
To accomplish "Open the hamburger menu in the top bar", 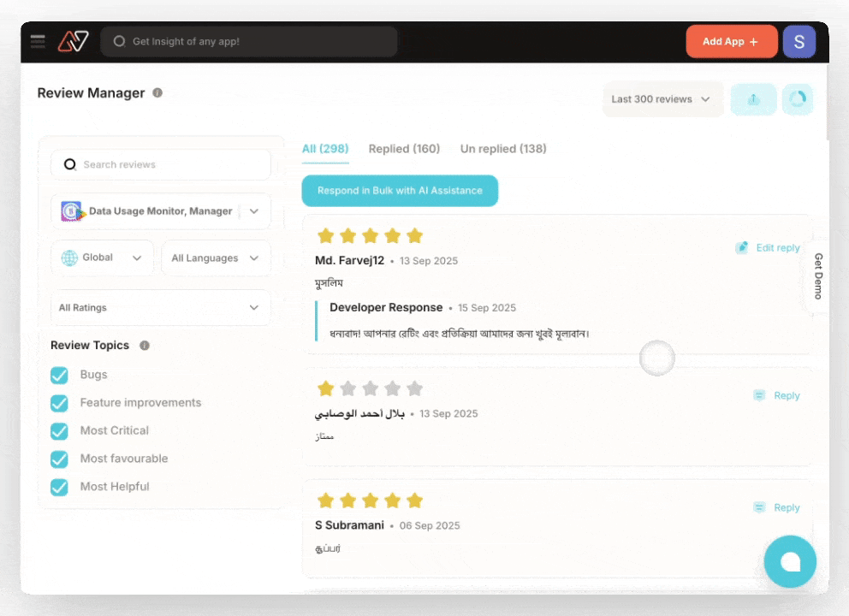I will 37,40.
